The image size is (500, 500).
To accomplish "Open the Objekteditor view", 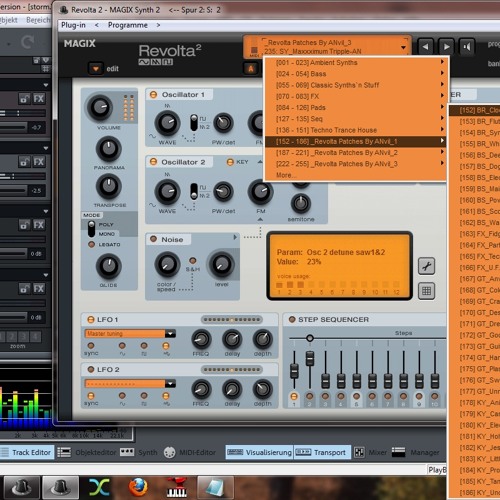I will coord(86,452).
